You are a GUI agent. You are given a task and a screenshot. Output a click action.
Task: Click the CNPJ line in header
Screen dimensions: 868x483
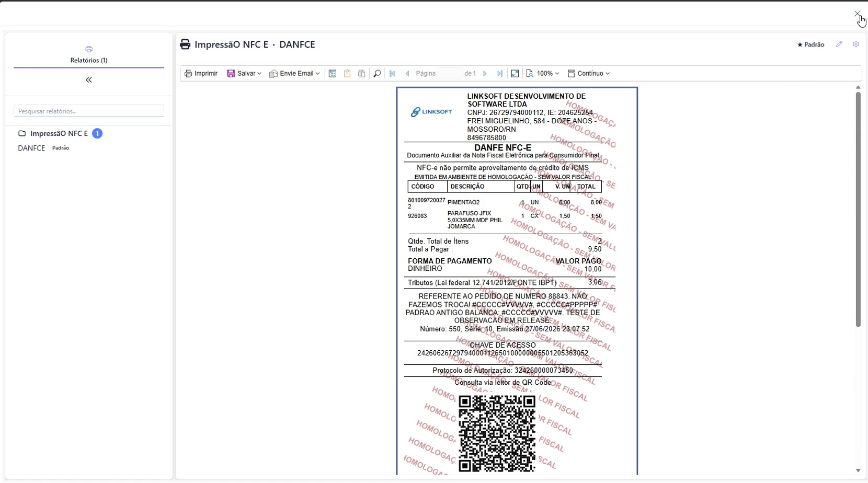[x=530, y=112]
